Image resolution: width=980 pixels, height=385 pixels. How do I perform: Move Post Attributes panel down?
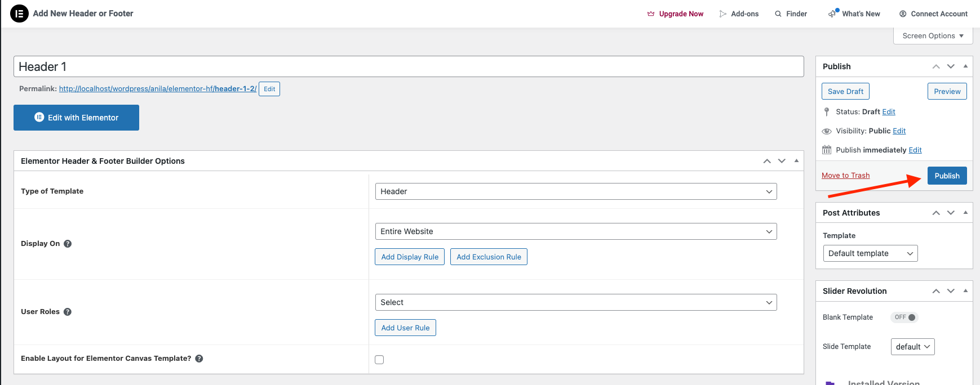[x=951, y=213]
